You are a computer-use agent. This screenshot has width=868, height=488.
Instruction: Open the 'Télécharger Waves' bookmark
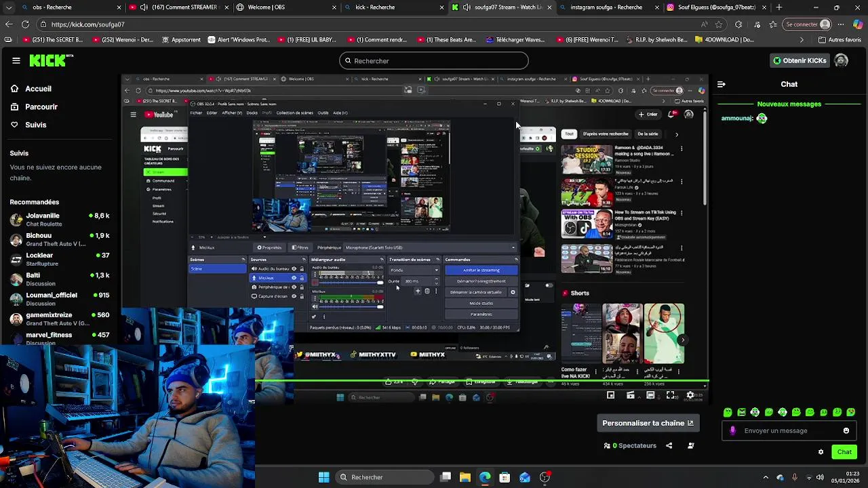coord(515,40)
